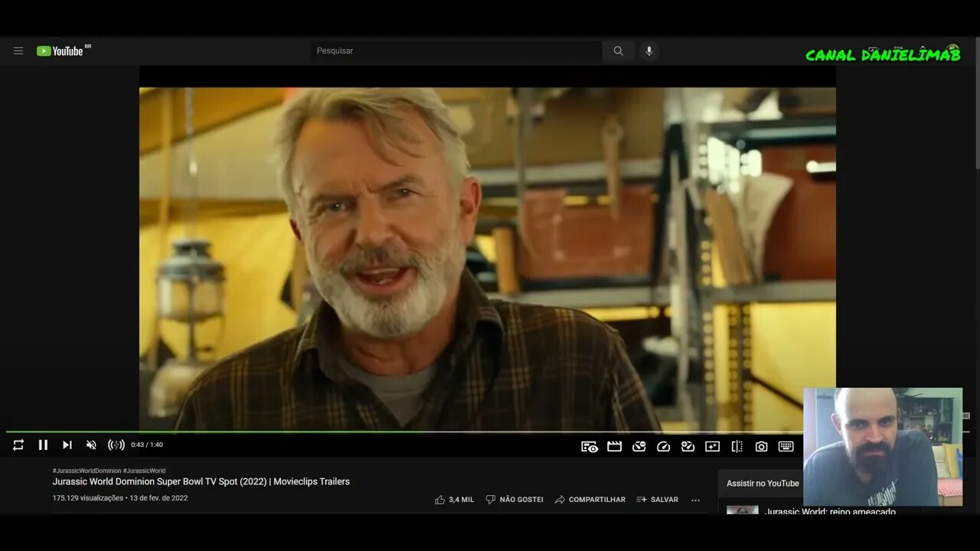Screen dimensions: 980x551
Task: Toggle the volume booster icon
Action: pos(116,445)
